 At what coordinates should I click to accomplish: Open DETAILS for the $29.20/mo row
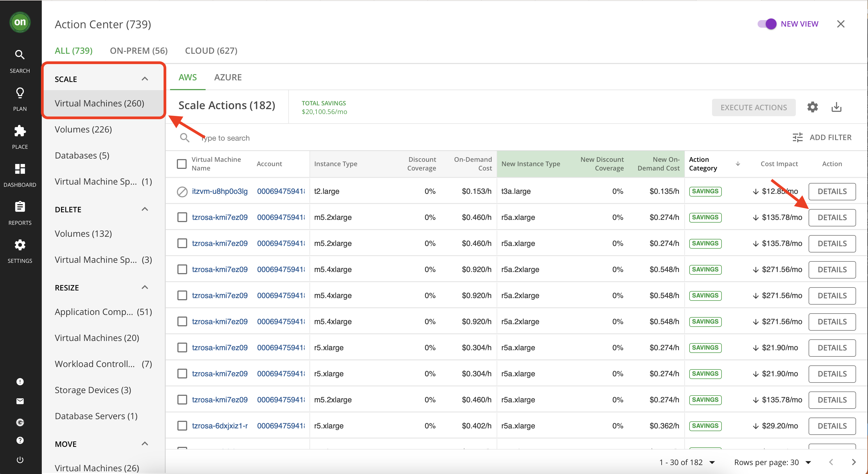tap(832, 426)
